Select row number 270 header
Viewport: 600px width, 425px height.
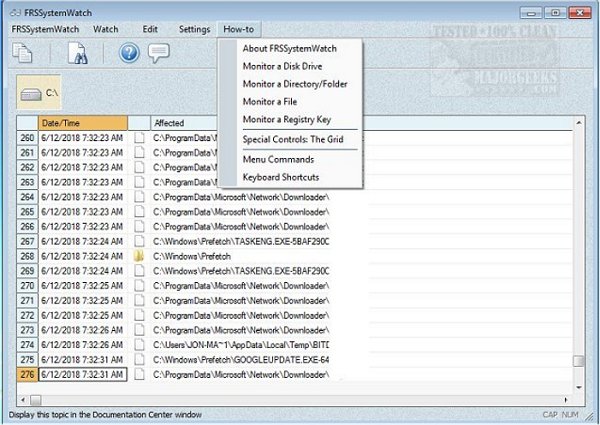pyautogui.click(x=27, y=286)
